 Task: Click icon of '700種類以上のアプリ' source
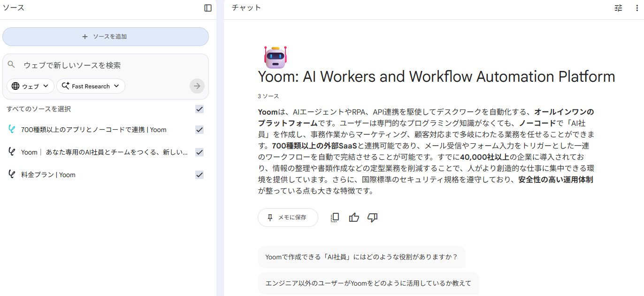(12, 129)
